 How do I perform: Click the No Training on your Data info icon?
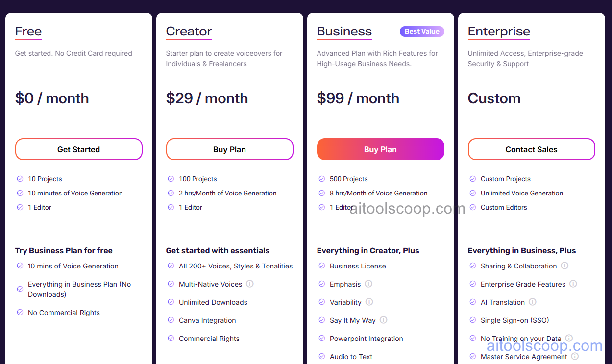pos(569,338)
